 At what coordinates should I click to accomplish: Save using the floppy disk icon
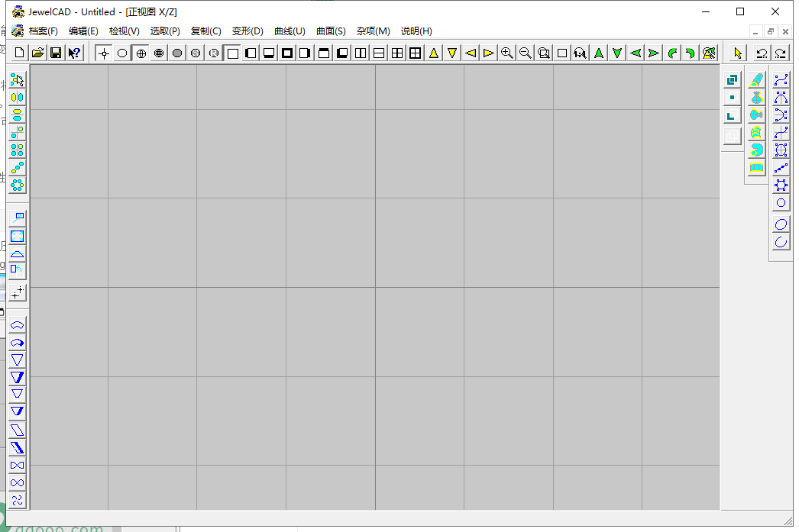point(55,53)
